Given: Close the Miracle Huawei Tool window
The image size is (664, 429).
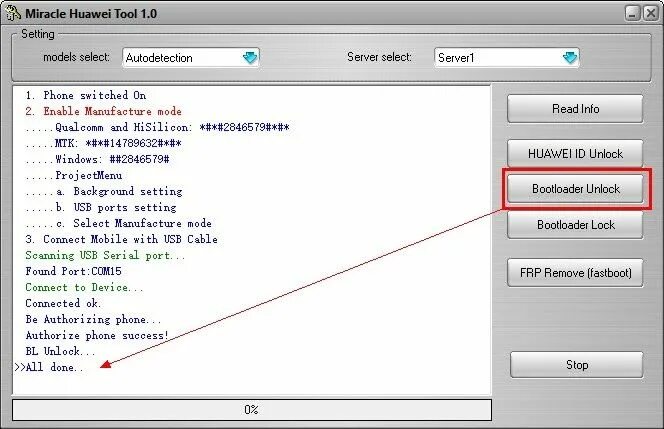Looking at the screenshot, I should 650,14.
